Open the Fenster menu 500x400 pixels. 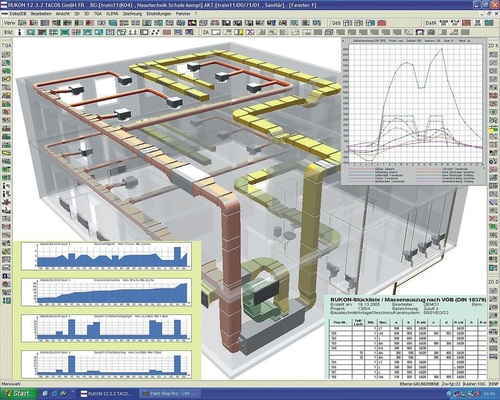click(x=183, y=14)
